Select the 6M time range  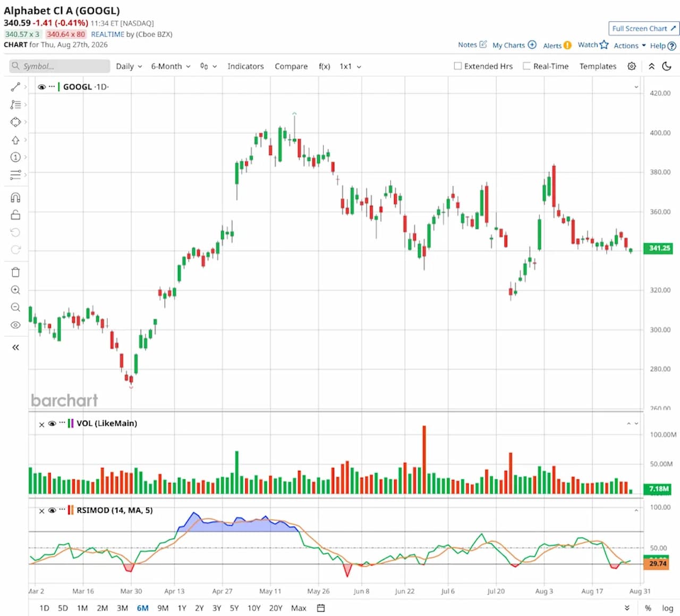click(143, 608)
